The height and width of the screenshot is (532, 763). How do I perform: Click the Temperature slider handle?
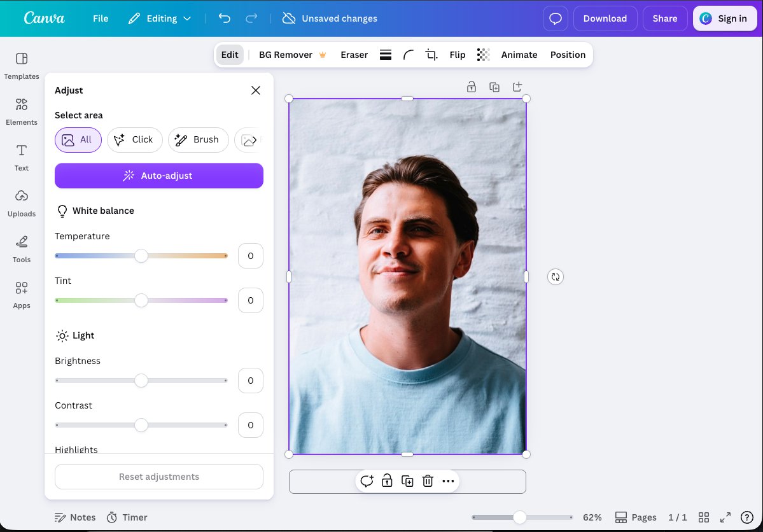pyautogui.click(x=141, y=256)
